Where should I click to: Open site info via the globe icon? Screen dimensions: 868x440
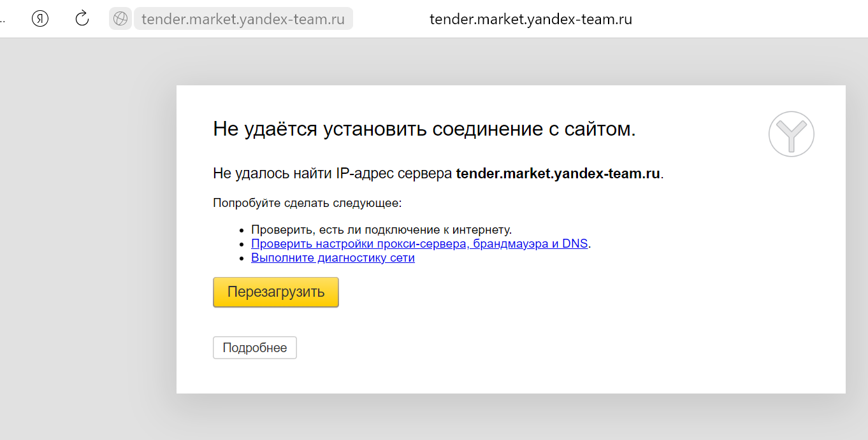coord(120,18)
